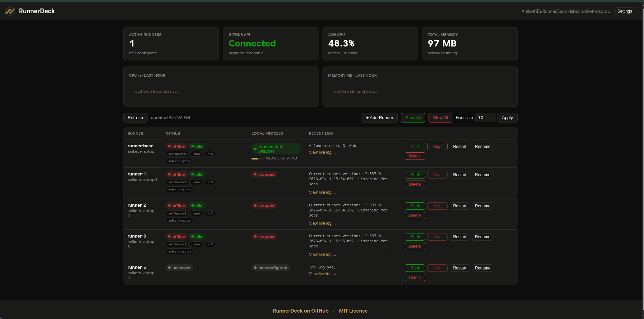Viewport: 644px width, 319px height.
Task: Start the runner-5 runner
Action: click(x=415, y=268)
